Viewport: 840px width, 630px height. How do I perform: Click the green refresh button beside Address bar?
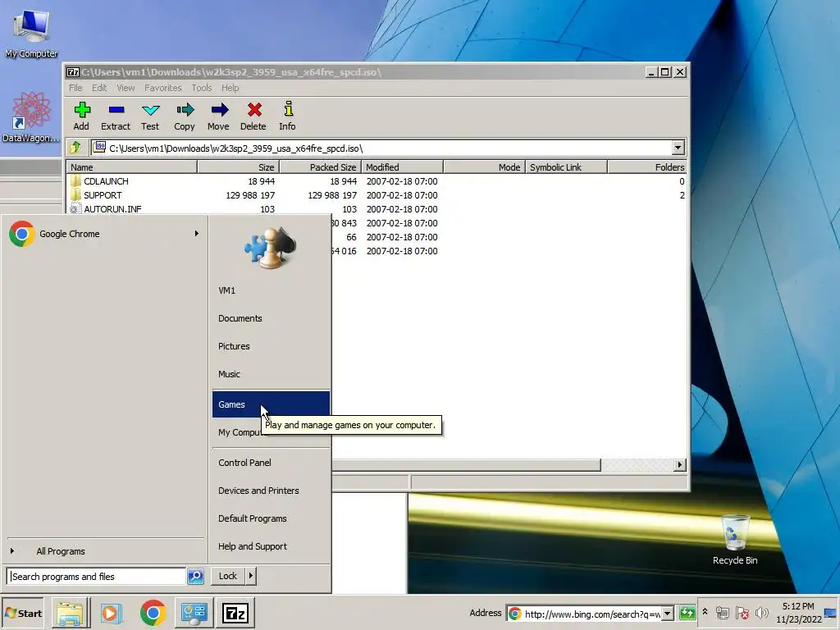pos(687,613)
